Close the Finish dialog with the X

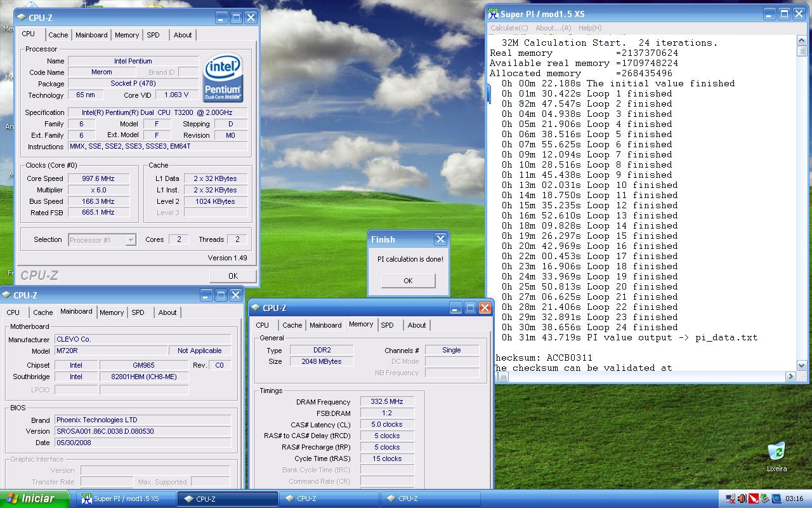[440, 239]
